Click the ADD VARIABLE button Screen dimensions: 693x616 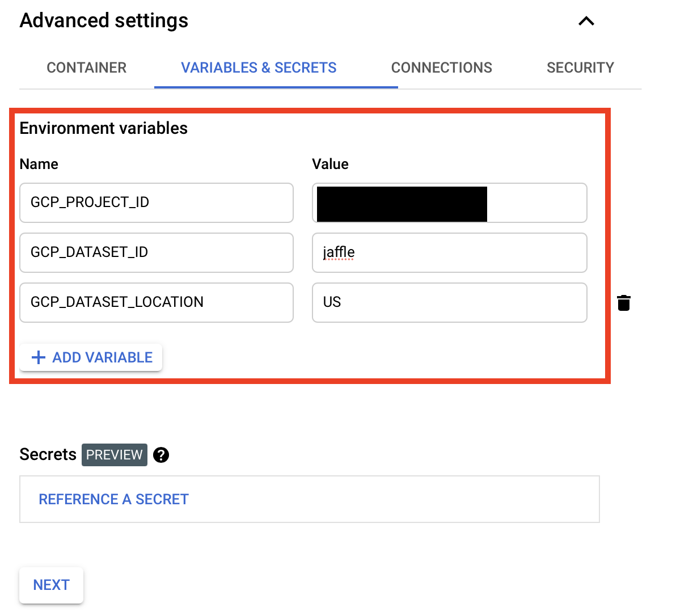tap(91, 357)
